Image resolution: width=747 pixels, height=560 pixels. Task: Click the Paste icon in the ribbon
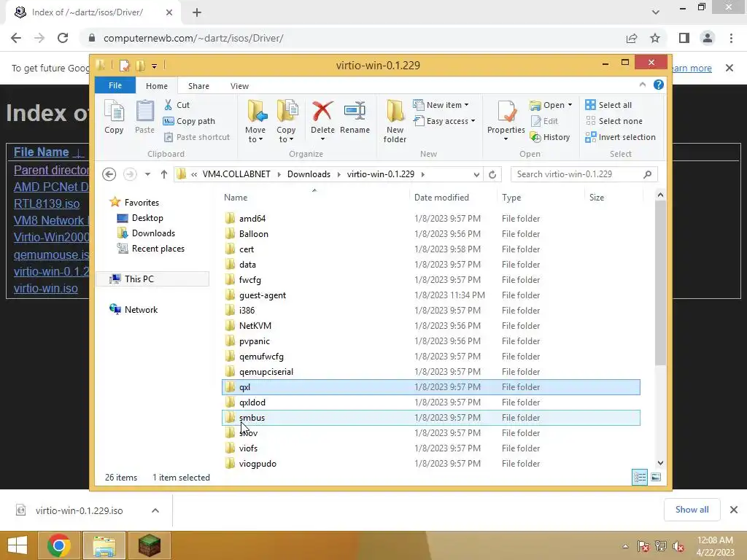click(145, 117)
